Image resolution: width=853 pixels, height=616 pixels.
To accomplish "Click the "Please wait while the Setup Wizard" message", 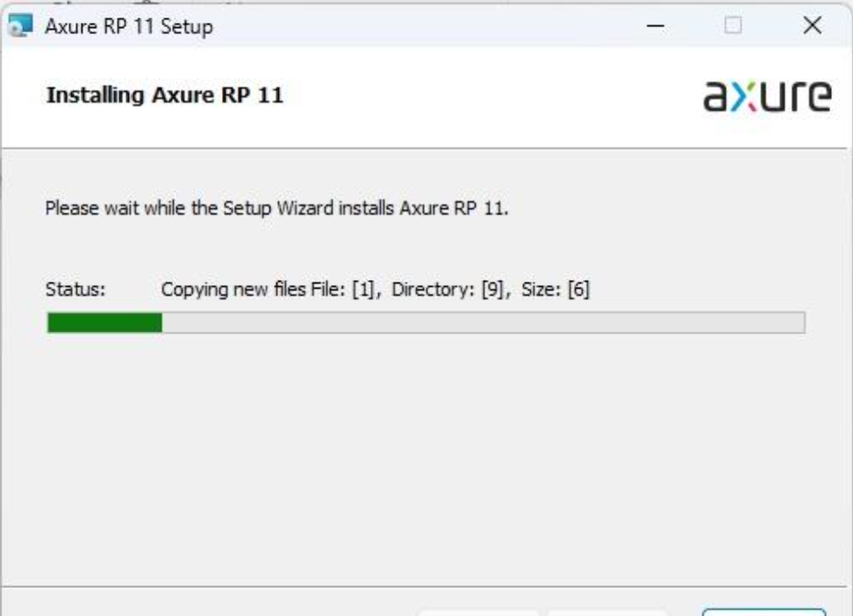I will 276,211.
